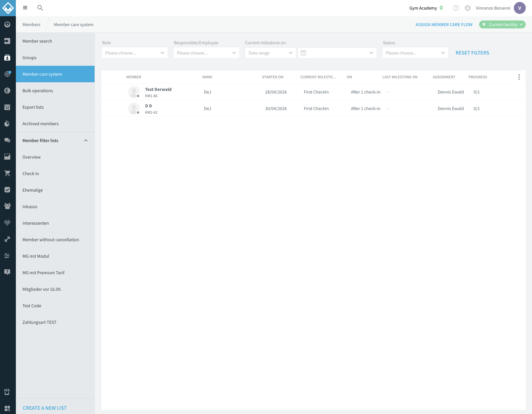The image size is (532, 414).
Task: Open the dumbbell training icon in sidebar
Action: [7, 239]
